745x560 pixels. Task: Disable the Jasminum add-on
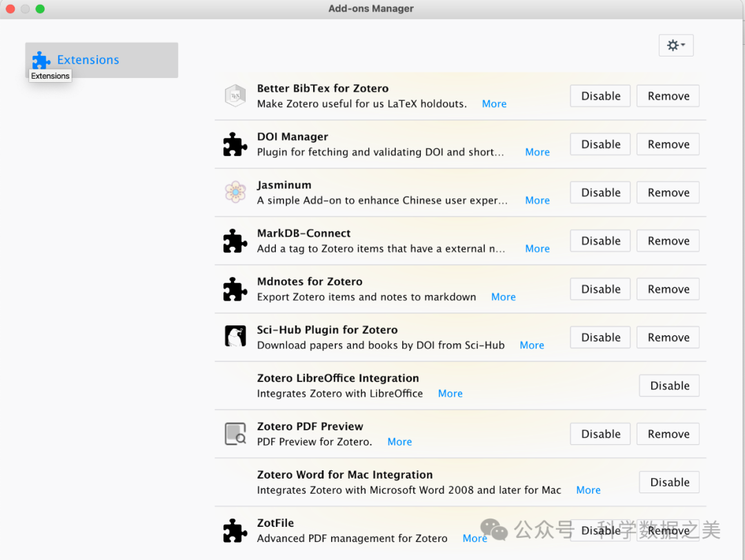point(600,192)
